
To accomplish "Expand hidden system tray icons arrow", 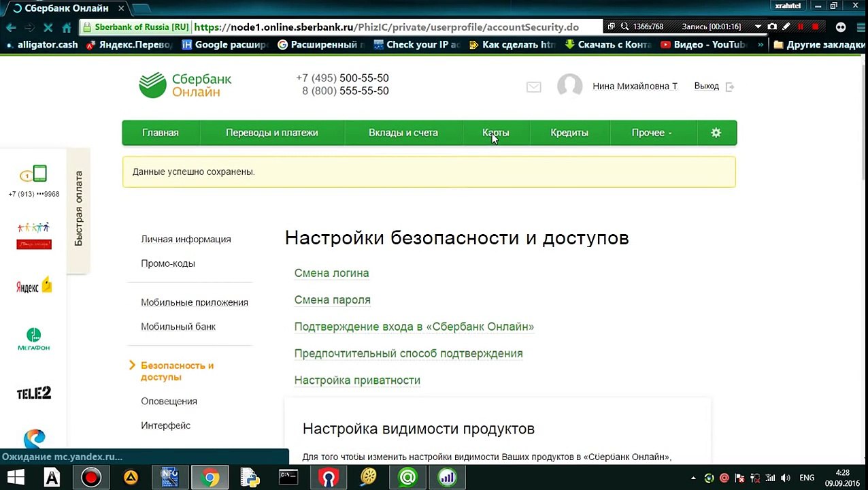I will click(x=692, y=478).
